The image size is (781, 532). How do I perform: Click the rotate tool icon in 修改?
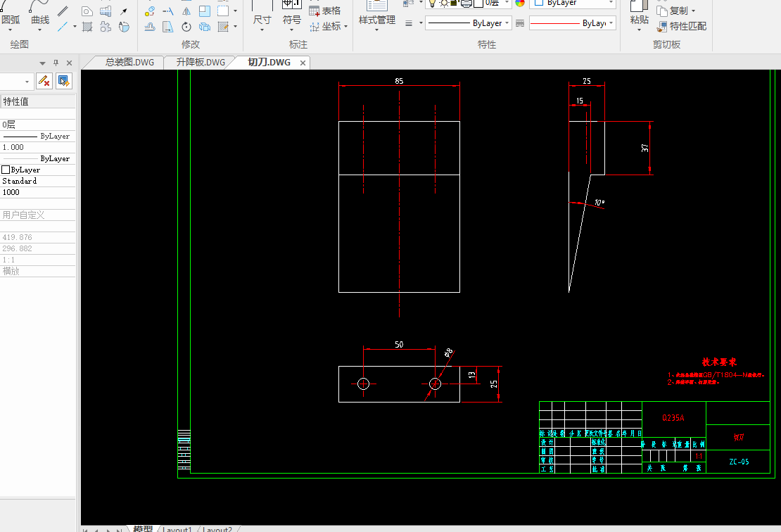(186, 27)
